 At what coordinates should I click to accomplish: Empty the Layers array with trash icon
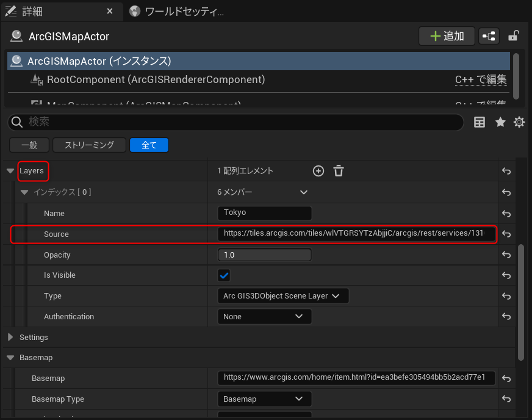click(x=339, y=171)
